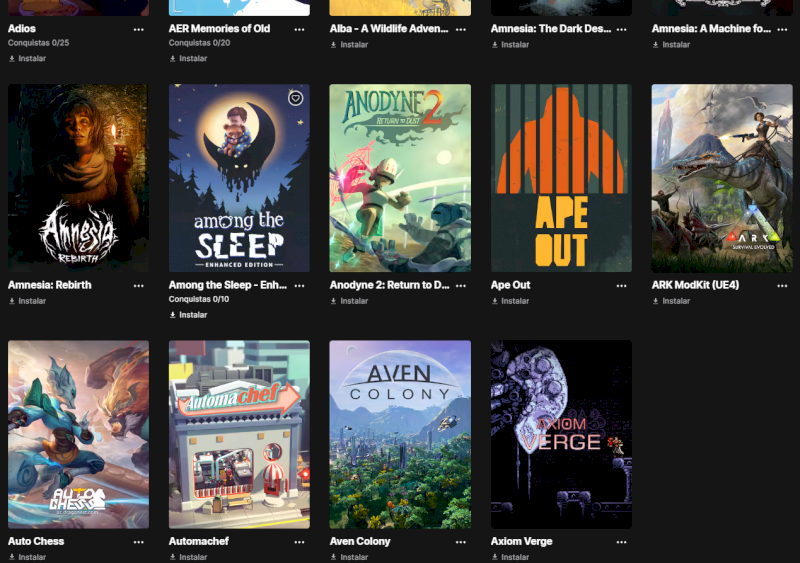The width and height of the screenshot is (800, 563).
Task: Open the three-dot menu for Amnesia: A Machine for Pigs
Action: tap(782, 30)
